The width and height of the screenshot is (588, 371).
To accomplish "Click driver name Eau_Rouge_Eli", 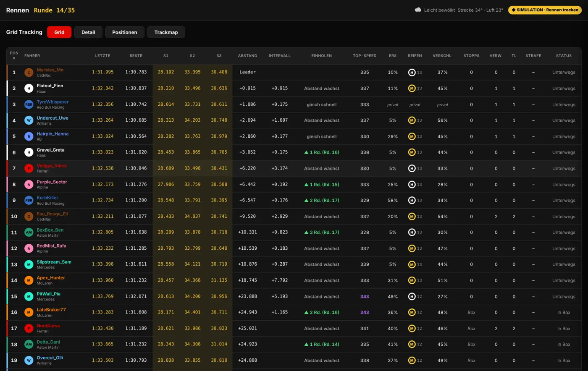I will [x=52, y=214].
